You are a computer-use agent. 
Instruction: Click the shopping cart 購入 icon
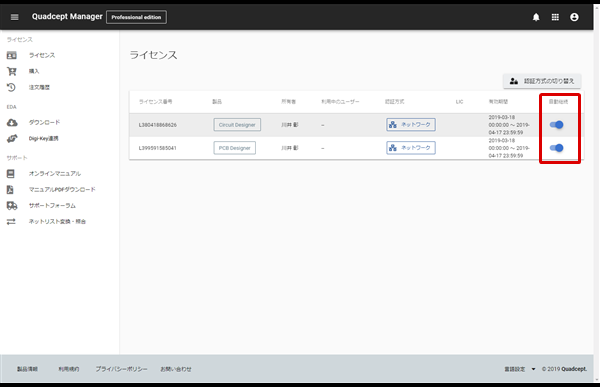(x=12, y=71)
